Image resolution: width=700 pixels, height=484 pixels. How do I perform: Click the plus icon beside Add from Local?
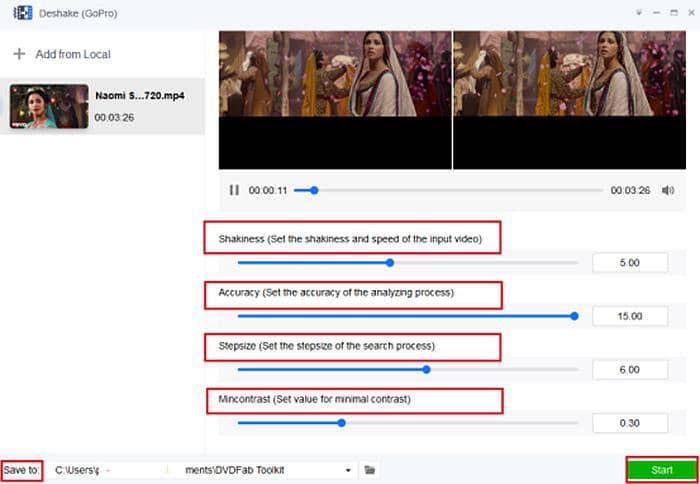[19, 54]
